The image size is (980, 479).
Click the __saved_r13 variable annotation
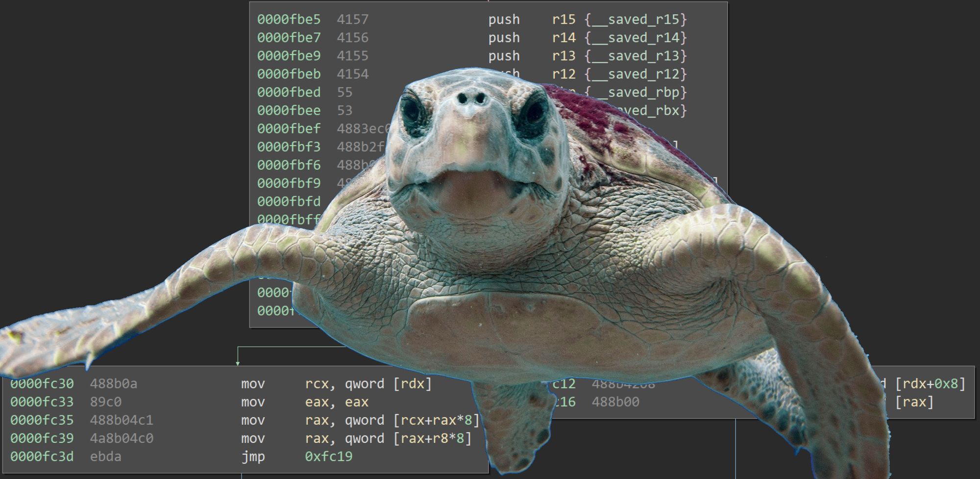point(636,56)
